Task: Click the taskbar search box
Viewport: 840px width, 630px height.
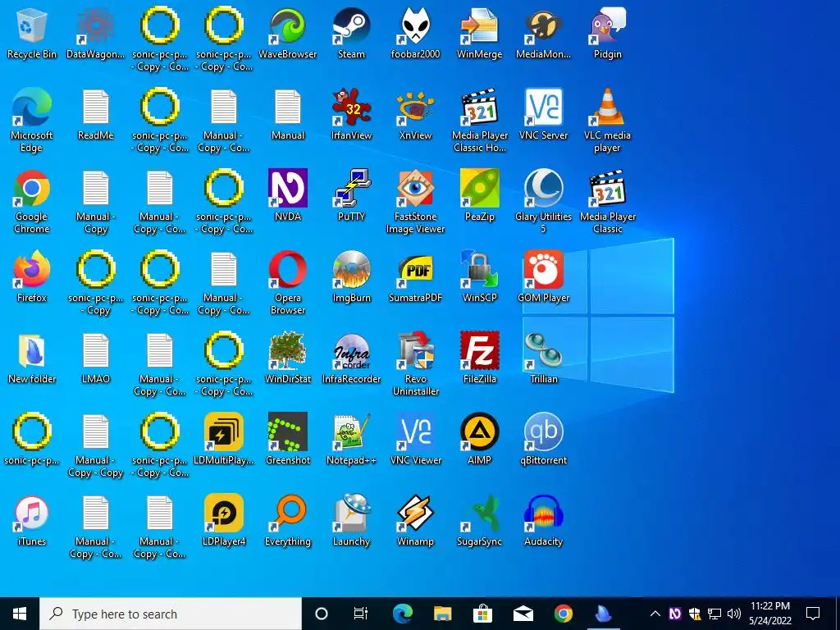Action: (171, 614)
